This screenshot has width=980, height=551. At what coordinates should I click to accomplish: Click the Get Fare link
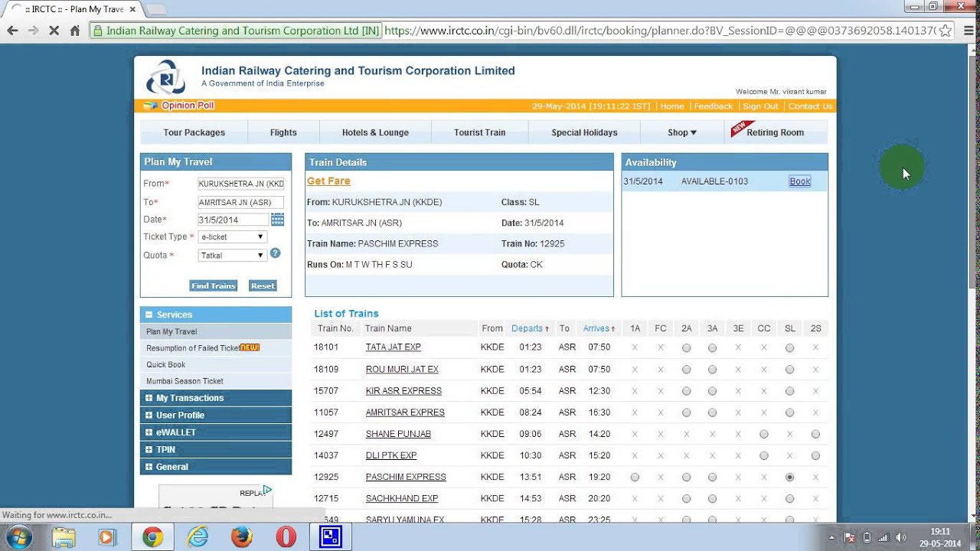pos(328,181)
